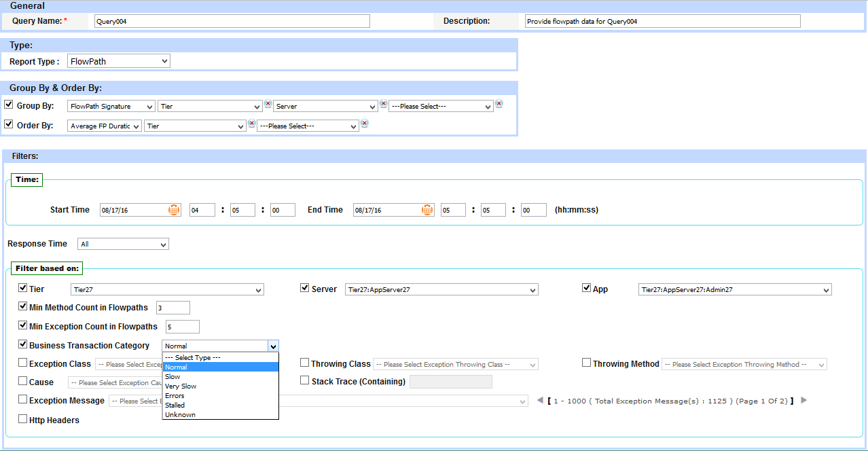Screen dimensions: 868x451
Task: Check the Cause filter checkbox
Action: tap(23, 381)
